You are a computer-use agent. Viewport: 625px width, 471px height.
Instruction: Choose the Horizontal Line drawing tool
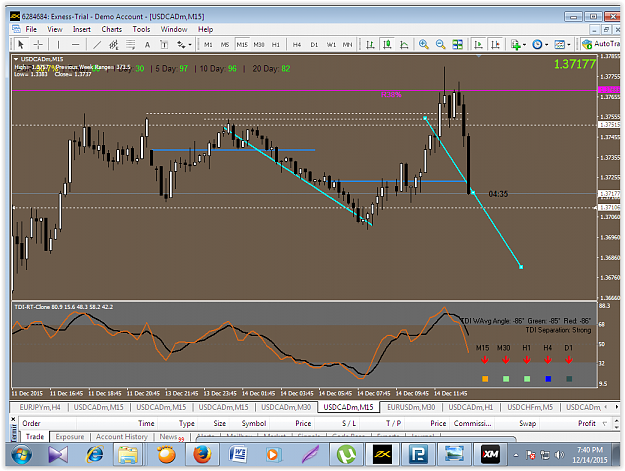click(75, 44)
